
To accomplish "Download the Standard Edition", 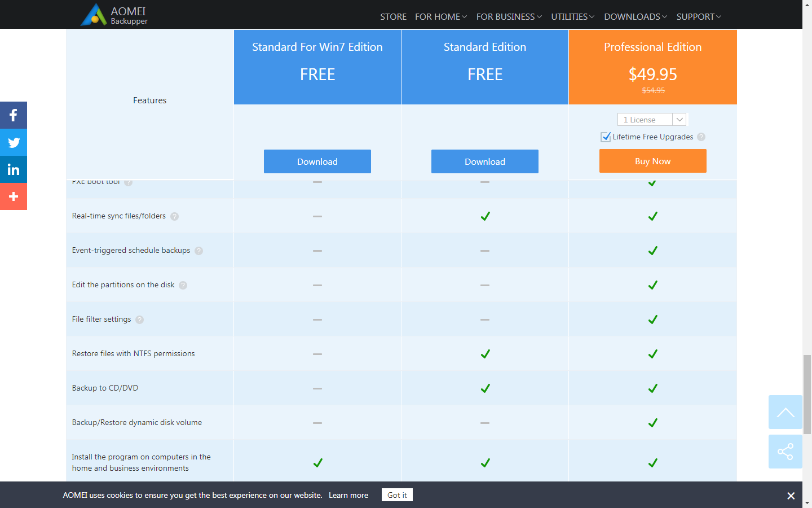I will click(x=485, y=161).
